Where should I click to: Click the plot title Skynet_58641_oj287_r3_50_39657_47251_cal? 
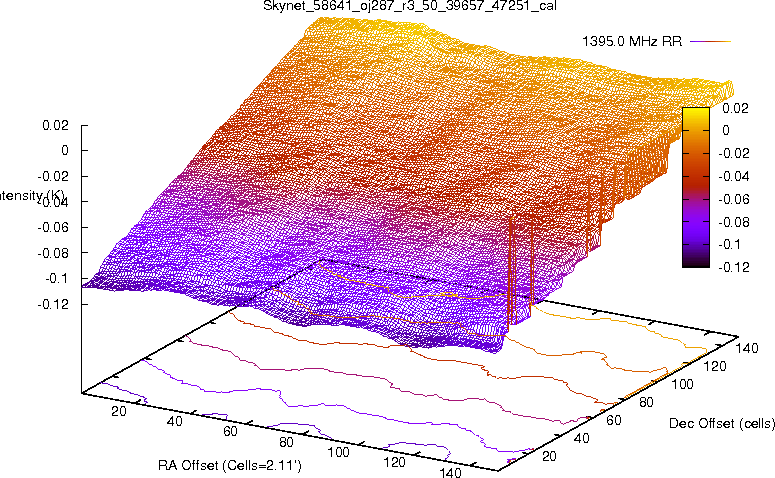(410, 6)
